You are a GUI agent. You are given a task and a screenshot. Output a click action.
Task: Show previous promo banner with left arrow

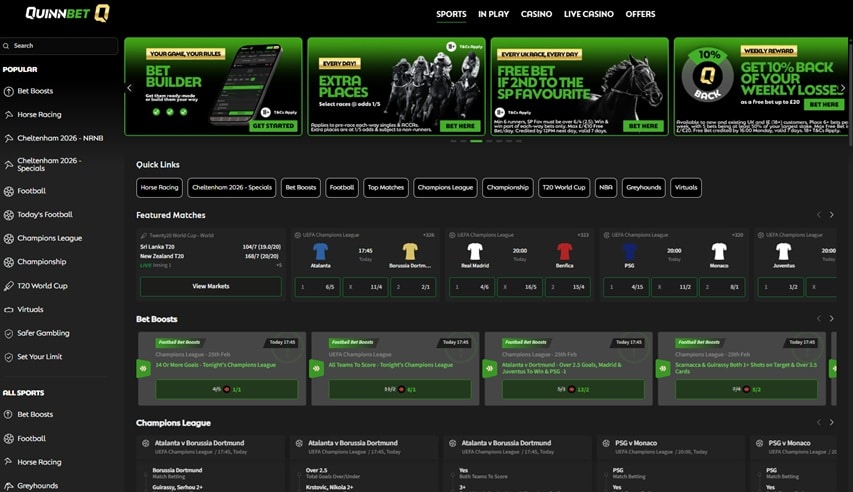coord(129,88)
